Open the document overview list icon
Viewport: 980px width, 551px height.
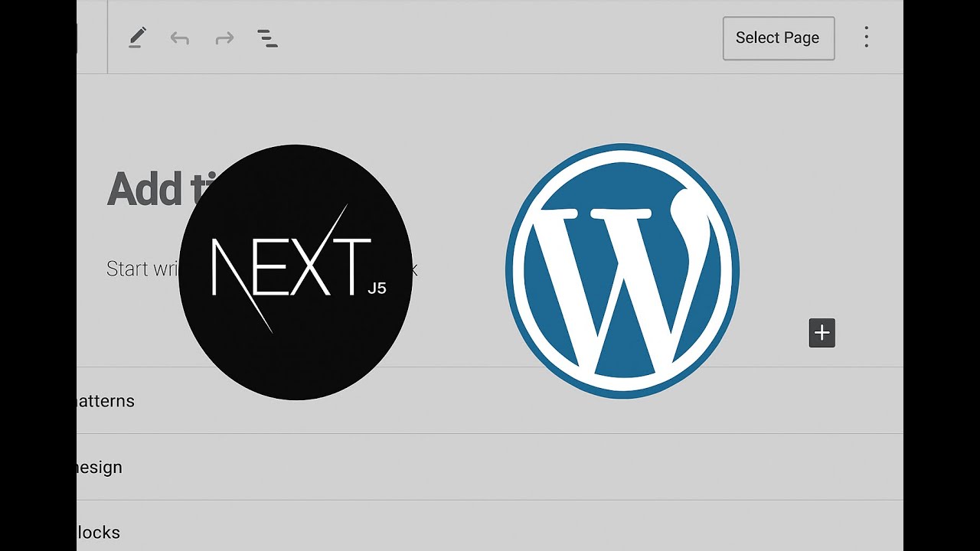coord(267,38)
